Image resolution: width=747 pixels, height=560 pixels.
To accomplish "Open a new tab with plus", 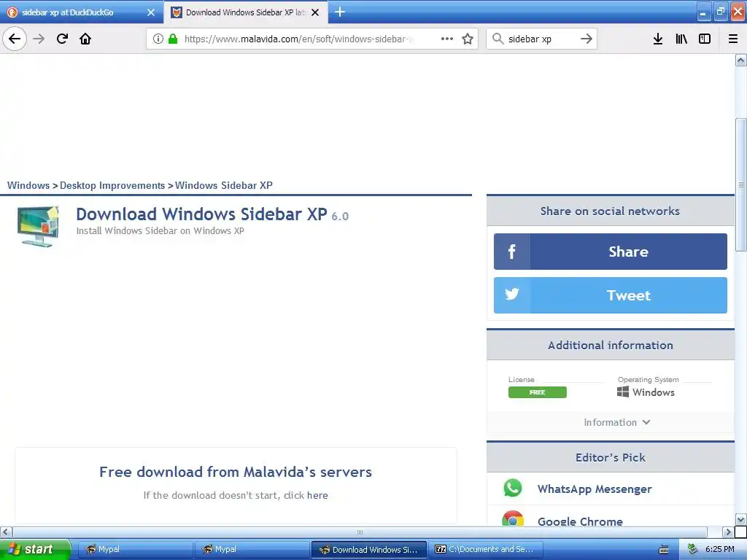I will [340, 12].
